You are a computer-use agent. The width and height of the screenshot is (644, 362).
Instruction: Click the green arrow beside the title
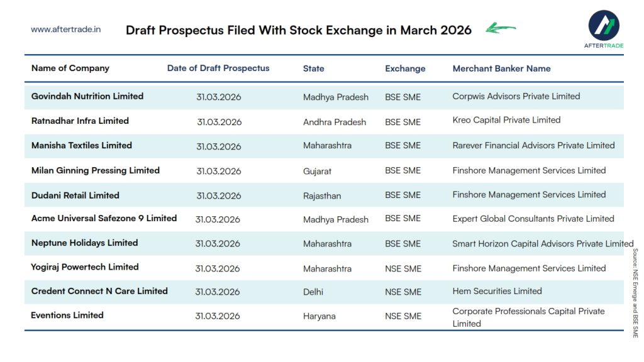pyautogui.click(x=501, y=28)
